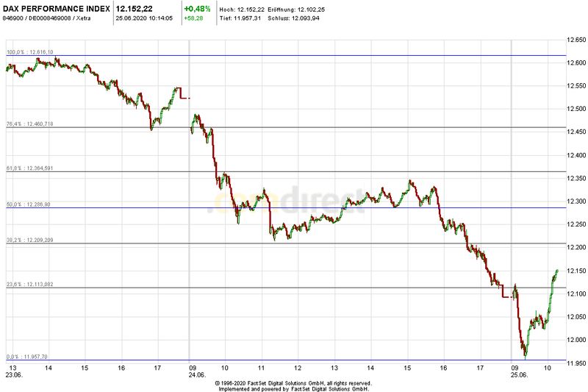Click hour 13 label under 23.06. session

tap(12, 368)
